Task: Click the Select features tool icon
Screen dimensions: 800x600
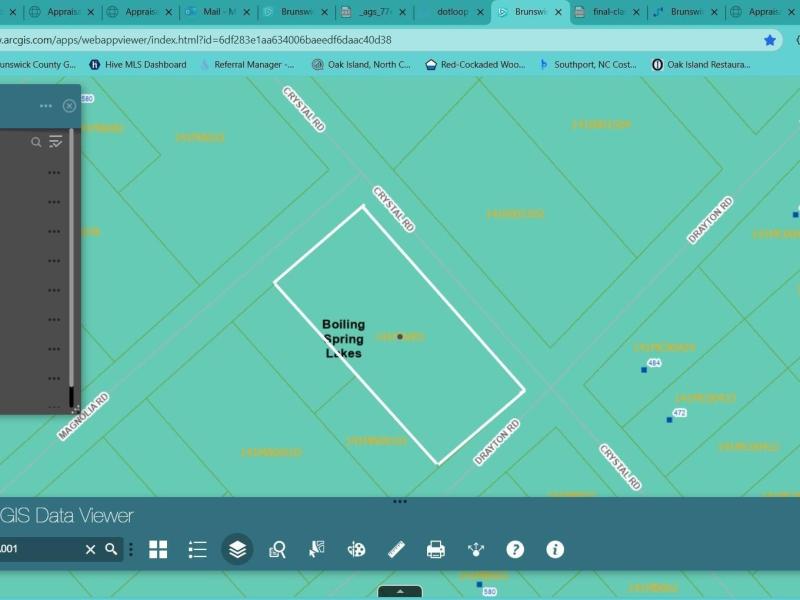Action: tap(317, 549)
